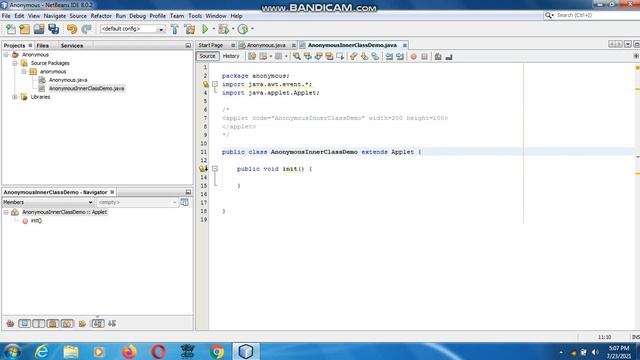Click the Clean and Build Project icon

click(190, 29)
